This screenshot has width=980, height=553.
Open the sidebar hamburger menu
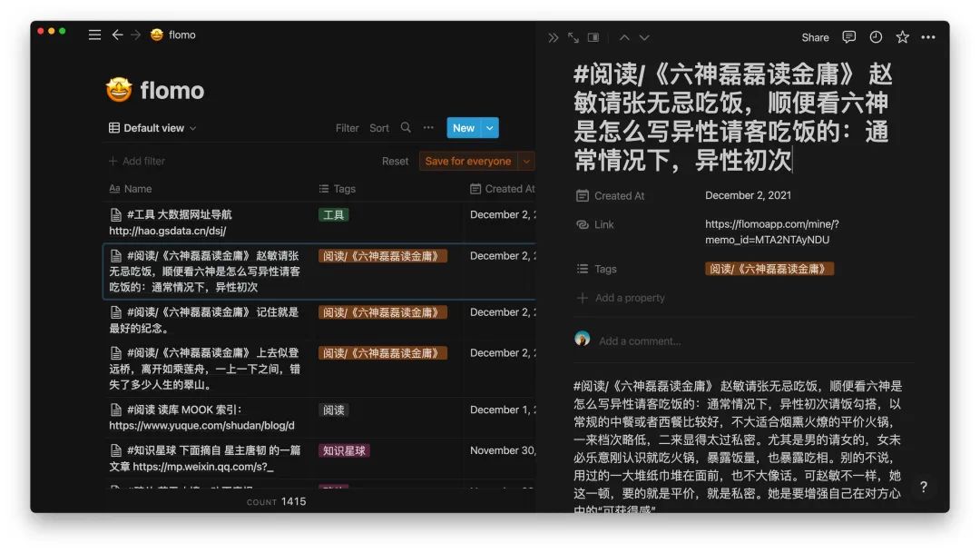coord(94,35)
